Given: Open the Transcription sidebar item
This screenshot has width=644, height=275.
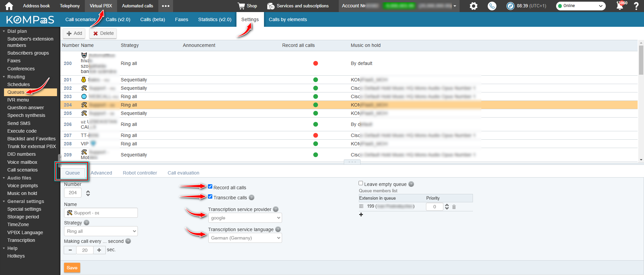Looking at the screenshot, I should point(21,240).
